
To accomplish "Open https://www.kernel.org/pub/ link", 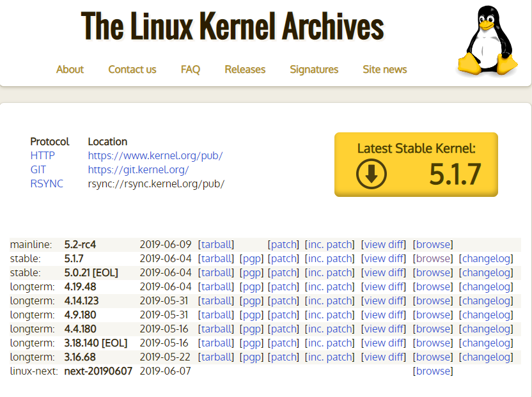I will [155, 155].
